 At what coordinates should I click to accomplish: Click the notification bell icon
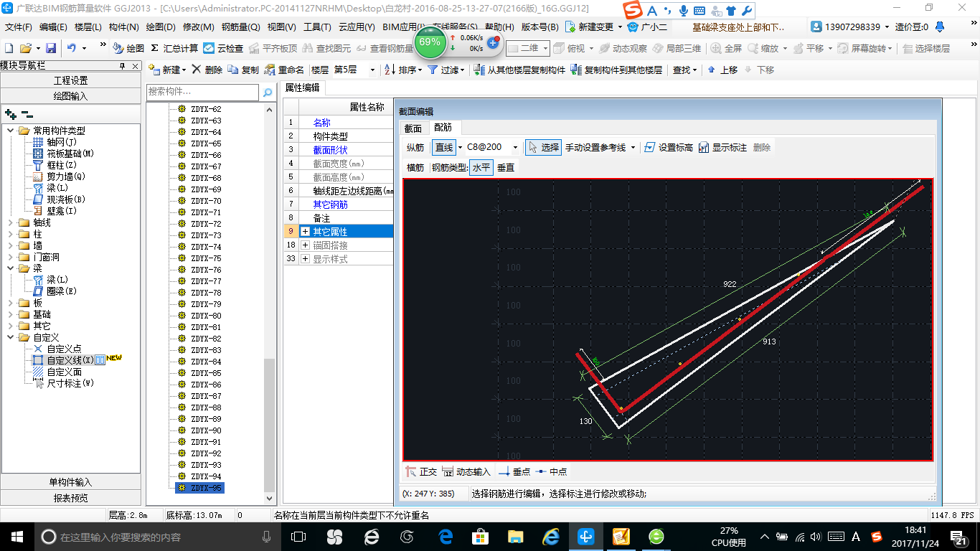point(941,27)
